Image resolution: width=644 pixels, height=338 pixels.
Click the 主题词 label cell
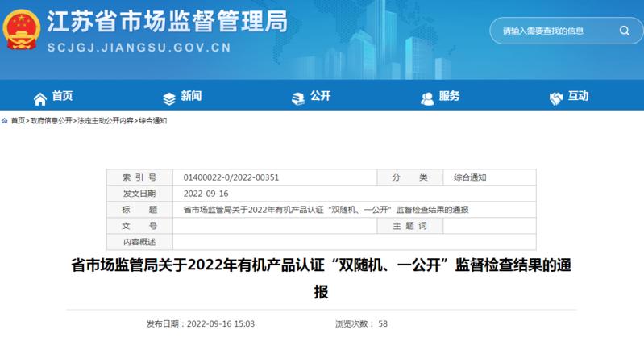tap(410, 226)
